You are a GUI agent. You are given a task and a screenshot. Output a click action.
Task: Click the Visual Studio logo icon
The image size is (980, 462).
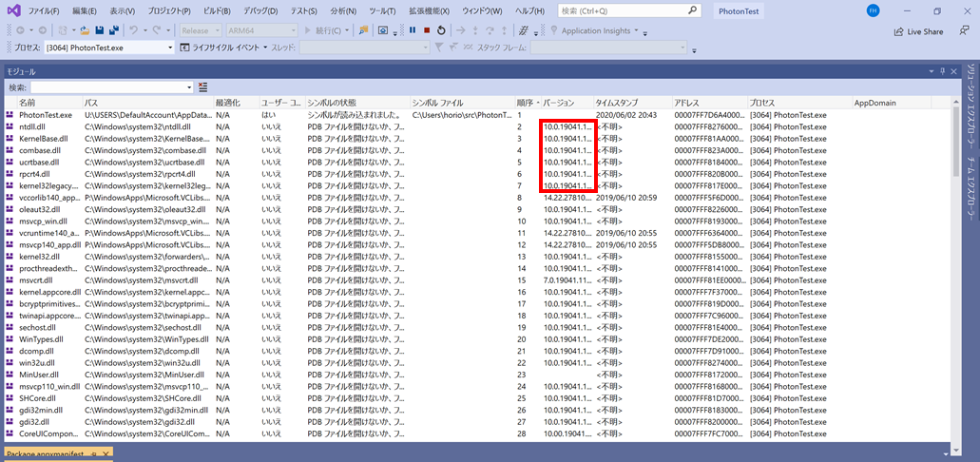(12, 10)
